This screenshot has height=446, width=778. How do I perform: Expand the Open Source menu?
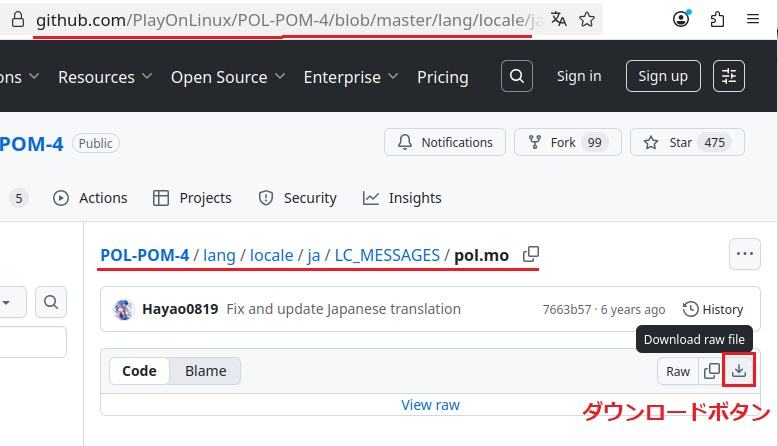coord(229,77)
